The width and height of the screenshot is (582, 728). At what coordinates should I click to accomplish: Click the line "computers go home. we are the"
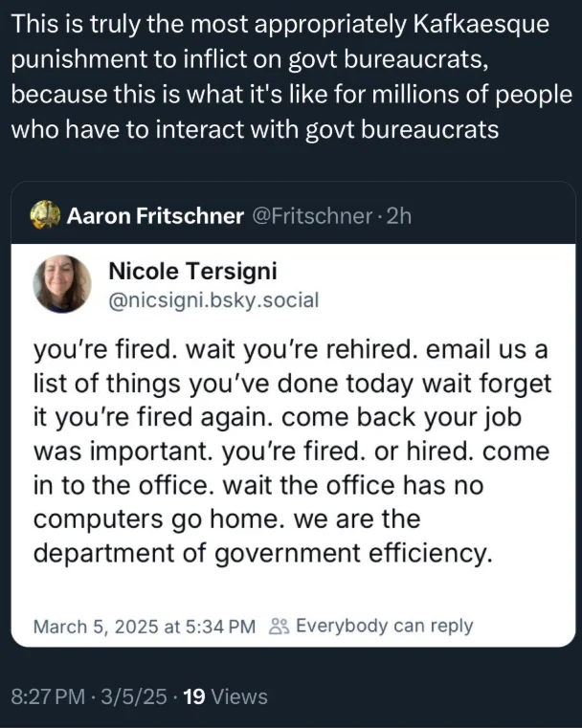coord(227,521)
